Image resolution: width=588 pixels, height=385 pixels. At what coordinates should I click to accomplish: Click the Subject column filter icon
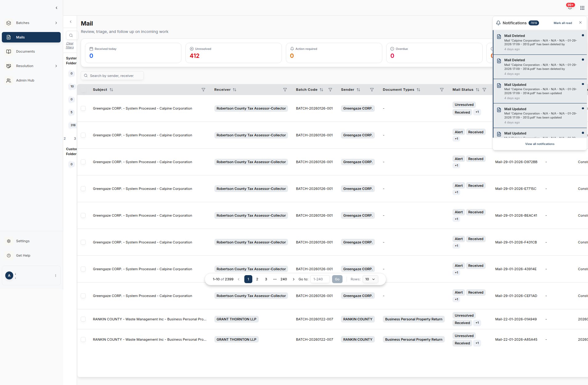click(x=203, y=90)
